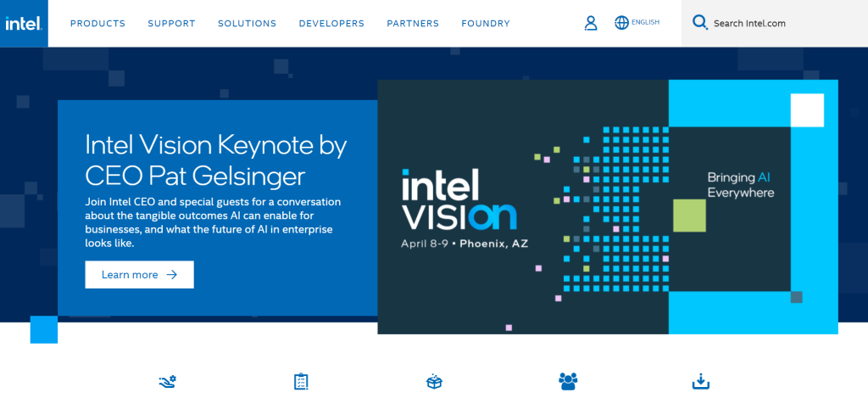
Task: Click the 'Bringing AI Everywhere' text
Action: pyautogui.click(x=741, y=185)
